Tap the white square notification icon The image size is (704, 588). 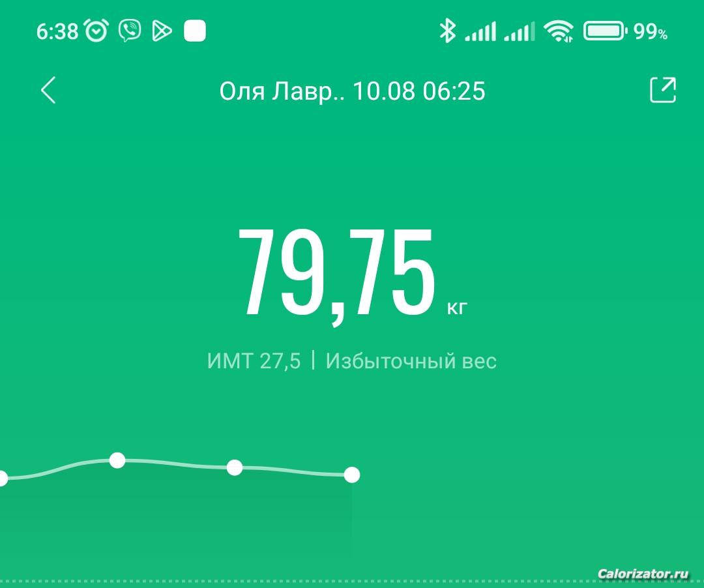195,31
